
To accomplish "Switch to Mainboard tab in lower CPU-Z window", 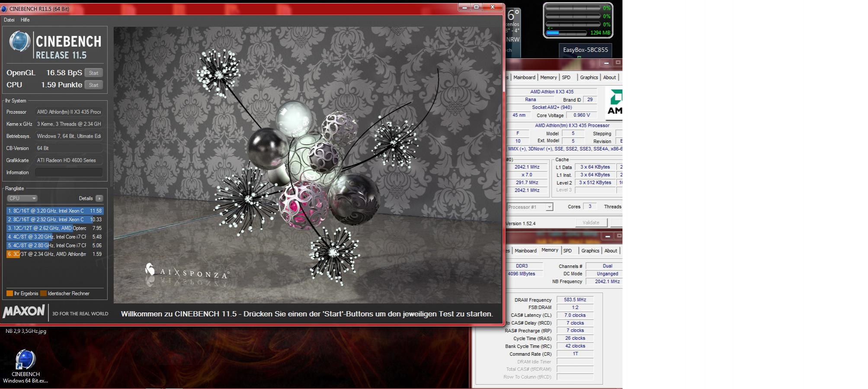I will coord(525,251).
